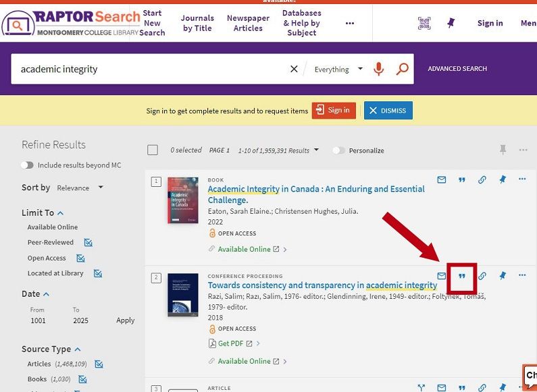Start voice search with microphone icon
The height and width of the screenshot is (392, 537).
click(x=378, y=69)
